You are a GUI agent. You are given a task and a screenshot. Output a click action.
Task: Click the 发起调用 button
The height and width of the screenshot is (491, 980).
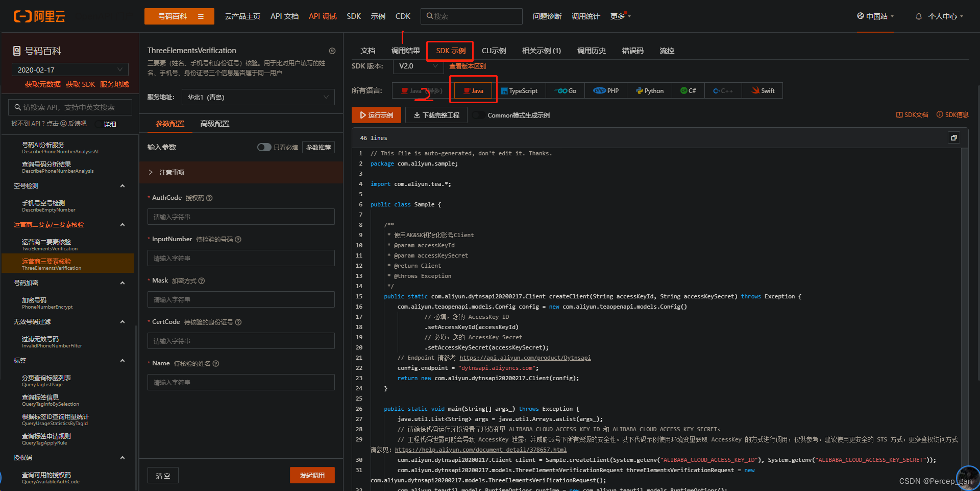pos(312,475)
